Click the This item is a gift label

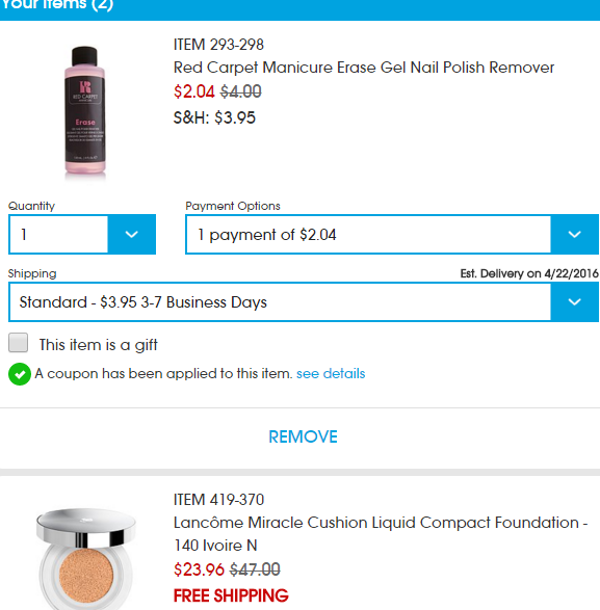click(98, 345)
